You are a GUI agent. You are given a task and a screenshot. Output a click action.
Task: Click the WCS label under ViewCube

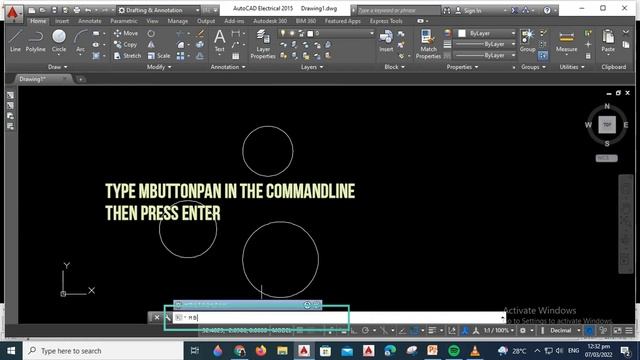[x=606, y=158]
